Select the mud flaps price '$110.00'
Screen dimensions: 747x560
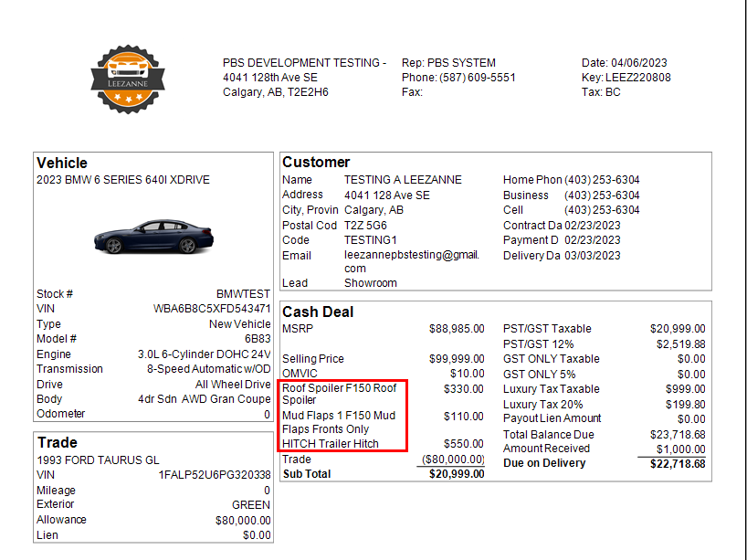pyautogui.click(x=464, y=417)
